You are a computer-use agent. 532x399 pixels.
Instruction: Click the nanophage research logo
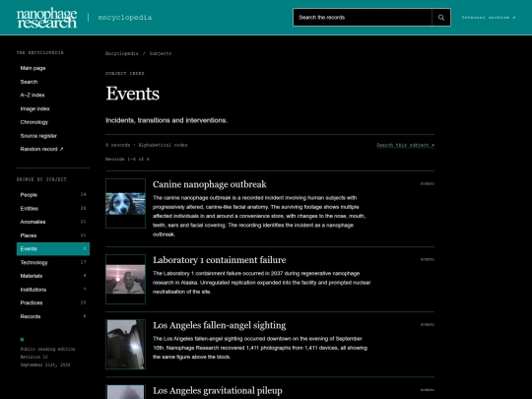[47, 18]
